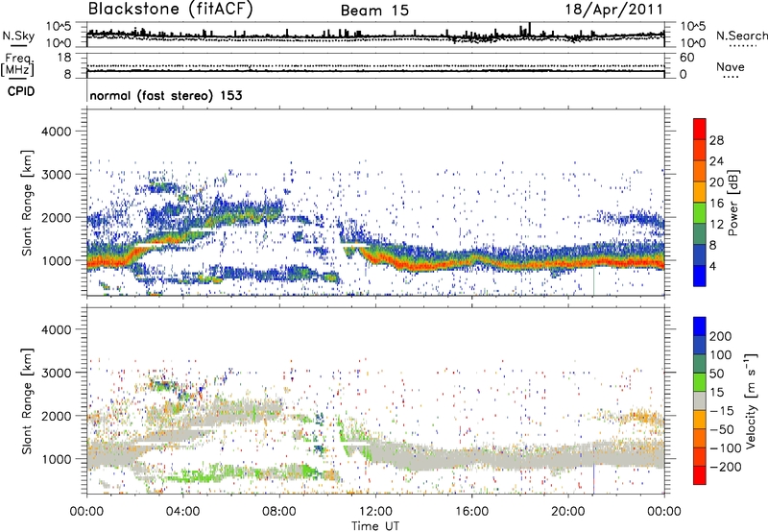Click the Blackstone (fitACF) plot title
768x532 pixels.
[x=171, y=10]
